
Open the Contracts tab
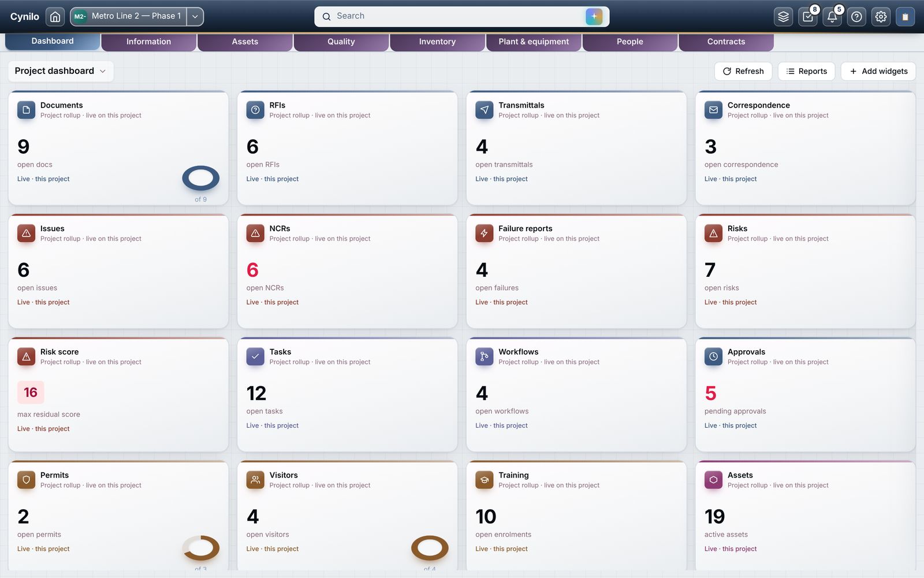click(x=726, y=42)
